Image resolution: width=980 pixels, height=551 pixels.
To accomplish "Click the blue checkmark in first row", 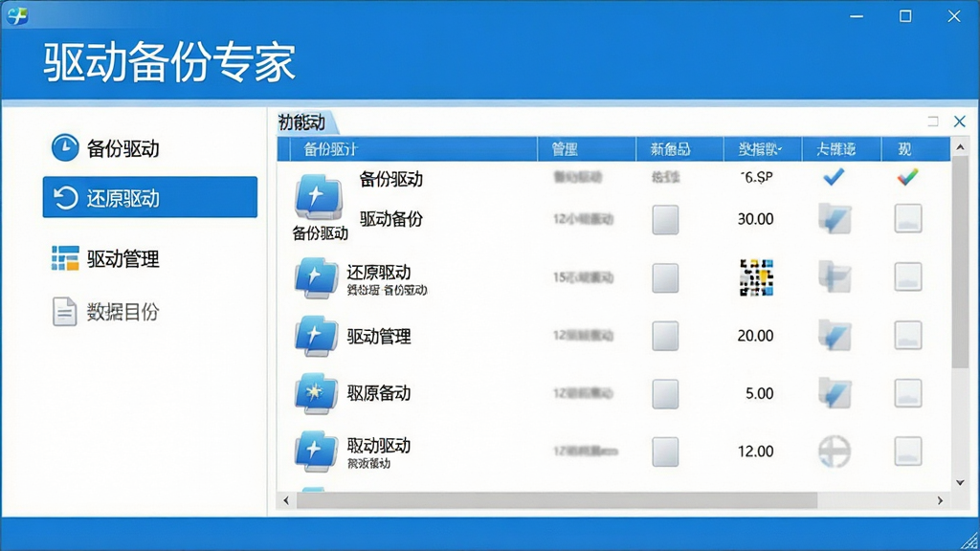I will click(834, 177).
